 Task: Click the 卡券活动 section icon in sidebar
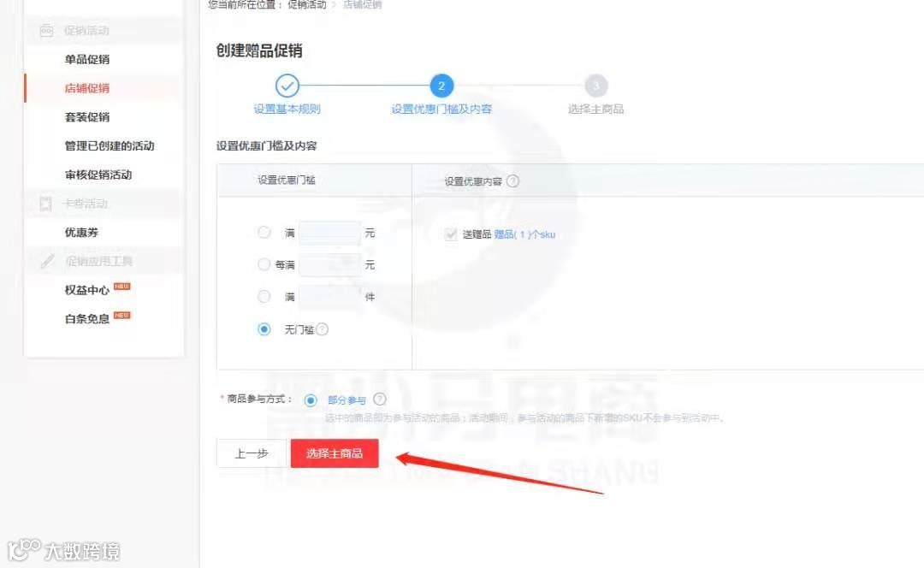point(45,204)
